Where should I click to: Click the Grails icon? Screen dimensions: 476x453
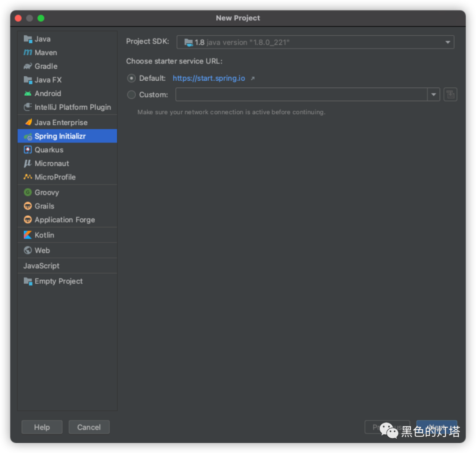pos(28,206)
